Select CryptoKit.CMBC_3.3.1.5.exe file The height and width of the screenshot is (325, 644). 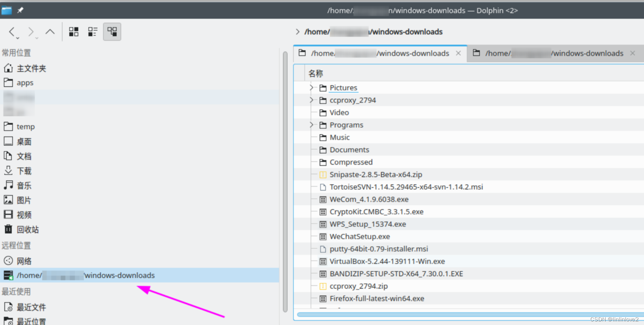click(x=376, y=212)
